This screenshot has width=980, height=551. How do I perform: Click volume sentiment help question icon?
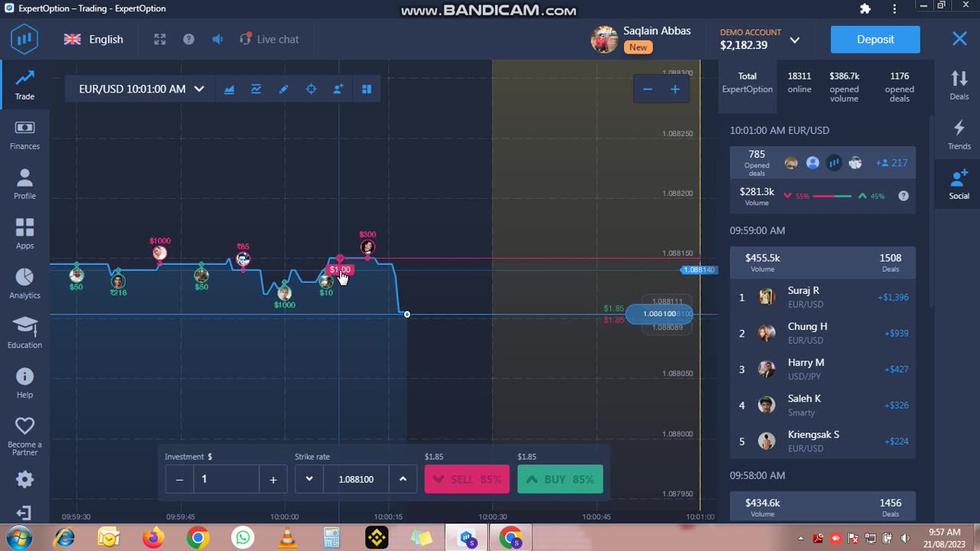[x=903, y=196]
